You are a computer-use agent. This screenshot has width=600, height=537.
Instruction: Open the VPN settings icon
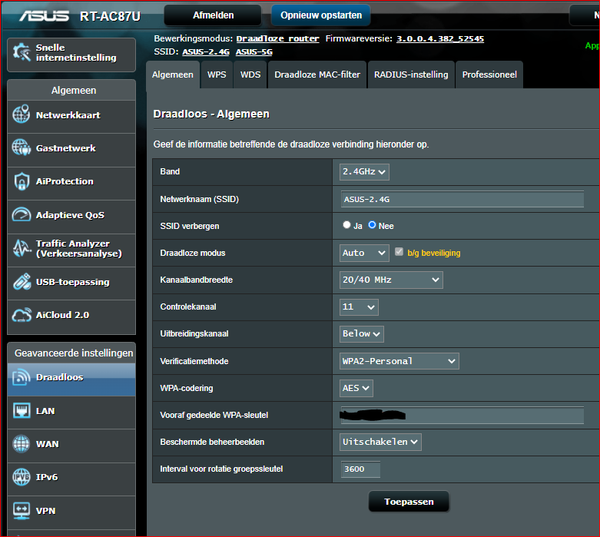(x=21, y=511)
